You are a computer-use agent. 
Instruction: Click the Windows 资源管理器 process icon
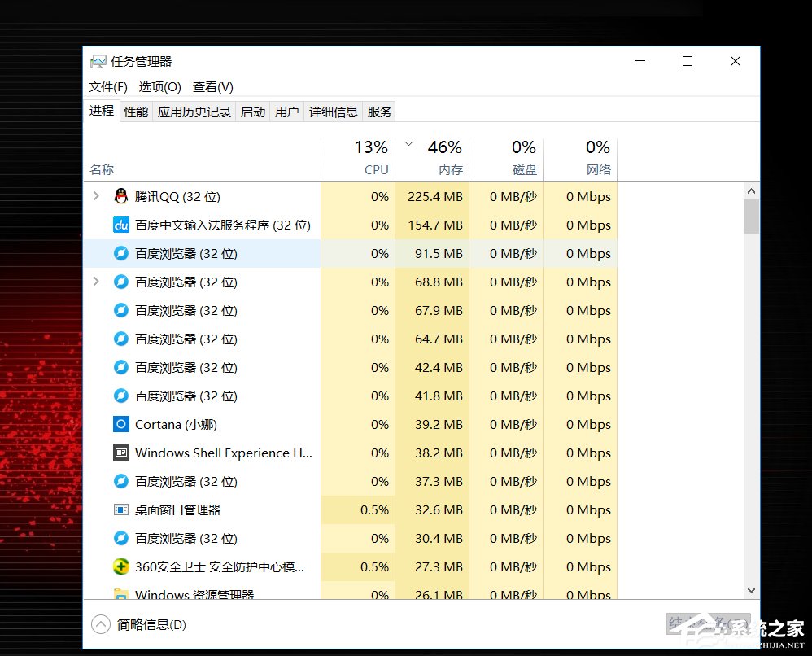pos(120,593)
